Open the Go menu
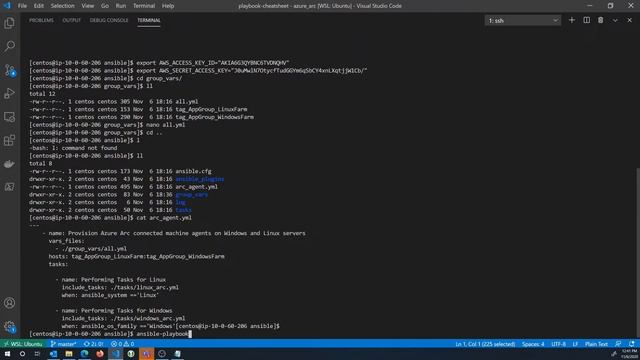Viewport: 640px width, 360px height. click(x=105, y=6)
